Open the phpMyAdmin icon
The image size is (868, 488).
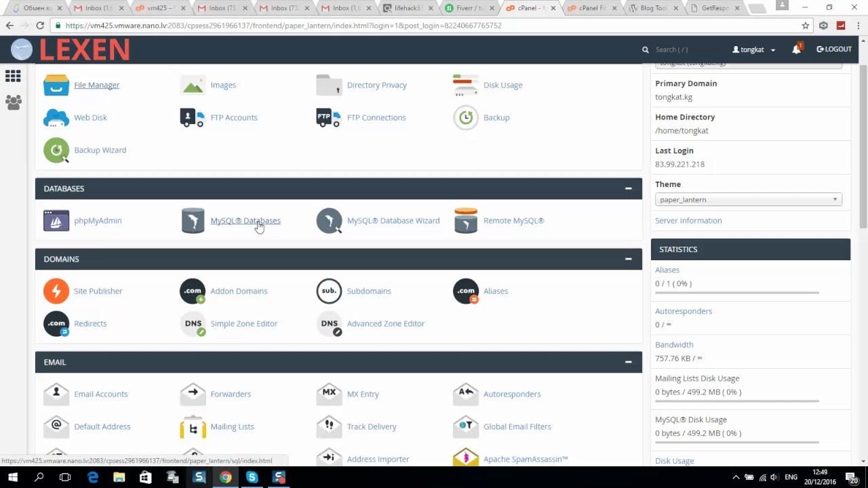coord(56,220)
